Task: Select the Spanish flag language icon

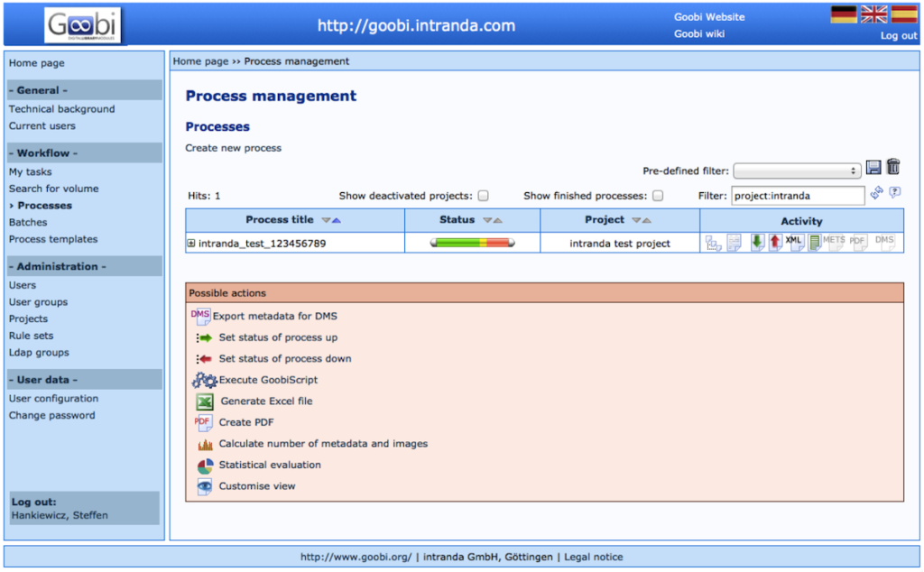Action: (x=904, y=14)
